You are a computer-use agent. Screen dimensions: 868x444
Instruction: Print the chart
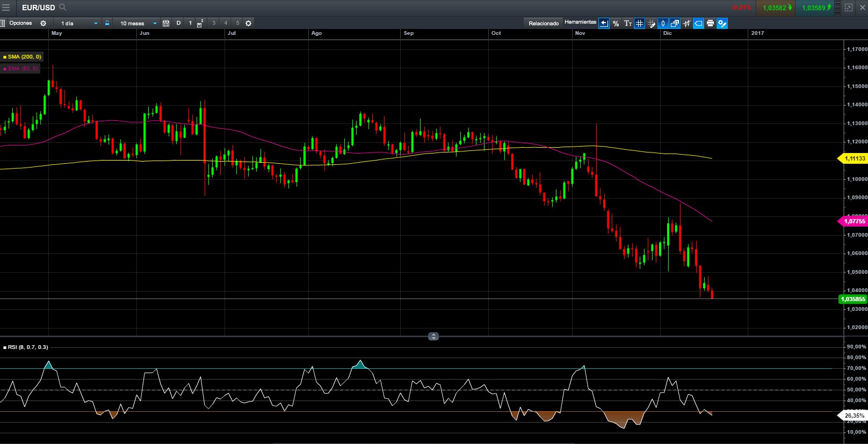pos(710,23)
